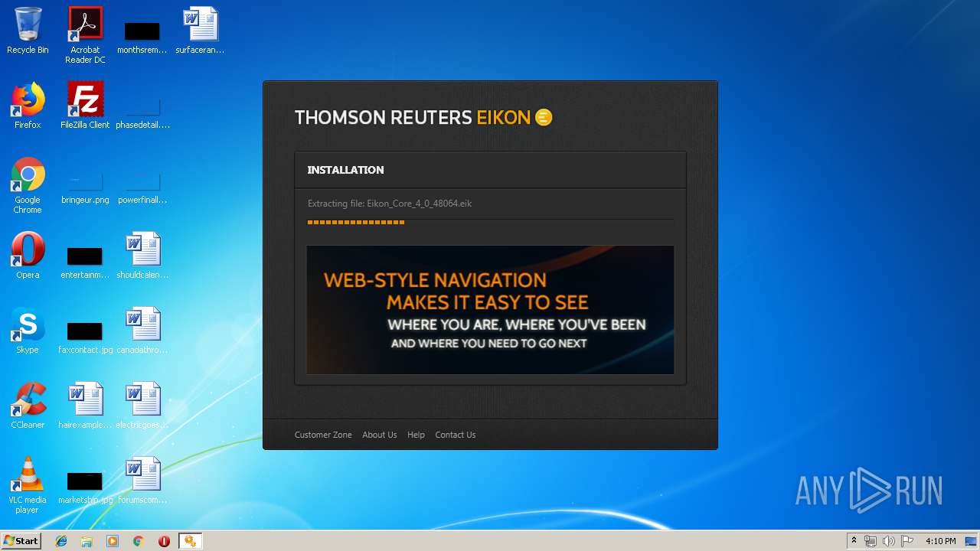The height and width of the screenshot is (551, 980).
Task: Select the entertainm... desktop file
Action: point(85,262)
